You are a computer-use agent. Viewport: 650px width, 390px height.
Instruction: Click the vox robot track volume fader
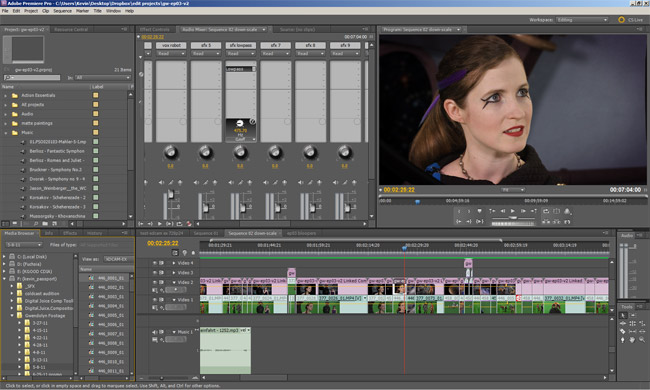170,195
